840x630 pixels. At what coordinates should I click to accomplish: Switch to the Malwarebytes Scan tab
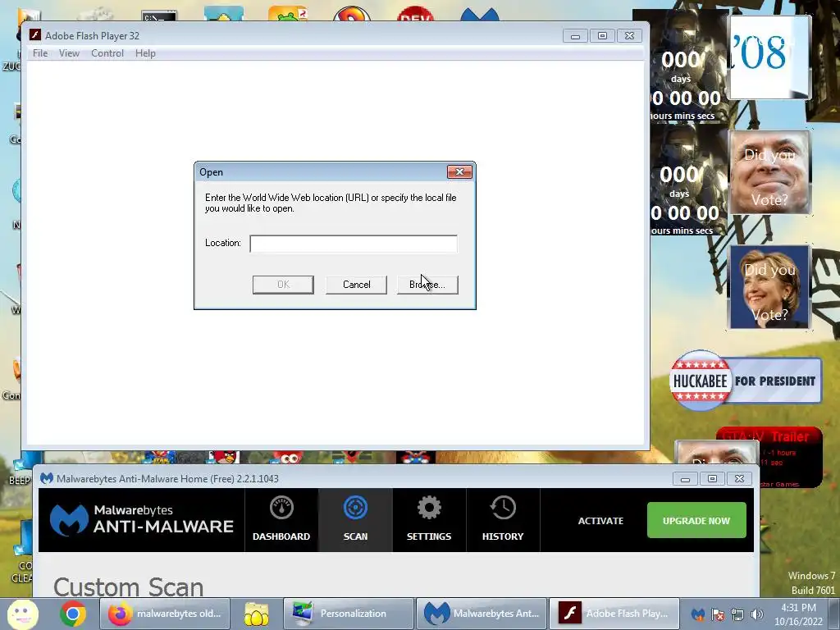coord(355,519)
